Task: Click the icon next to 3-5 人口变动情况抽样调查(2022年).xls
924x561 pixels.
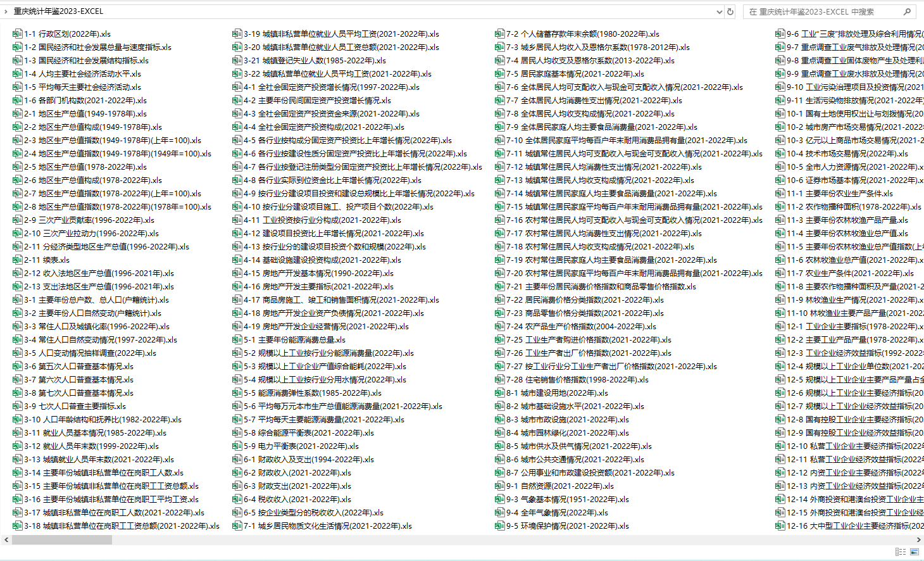Action: coord(18,353)
